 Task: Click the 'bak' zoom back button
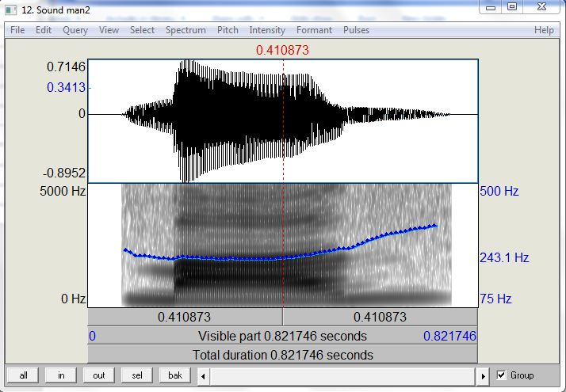pos(175,375)
